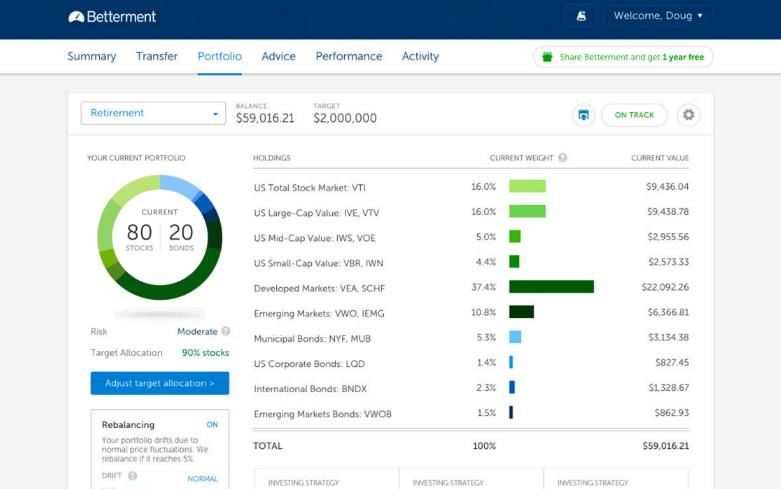The height and width of the screenshot is (489, 781).
Task: Click the 20 bonds figure in chart
Action: pos(181,233)
